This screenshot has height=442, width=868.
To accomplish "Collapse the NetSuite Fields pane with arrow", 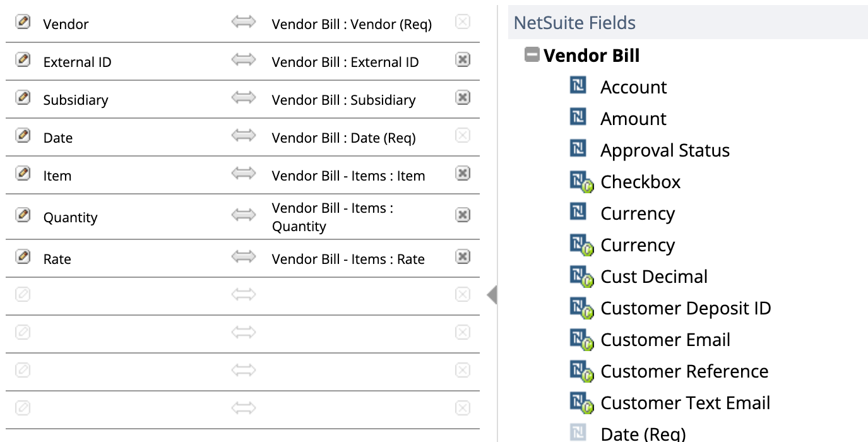I will pos(492,294).
